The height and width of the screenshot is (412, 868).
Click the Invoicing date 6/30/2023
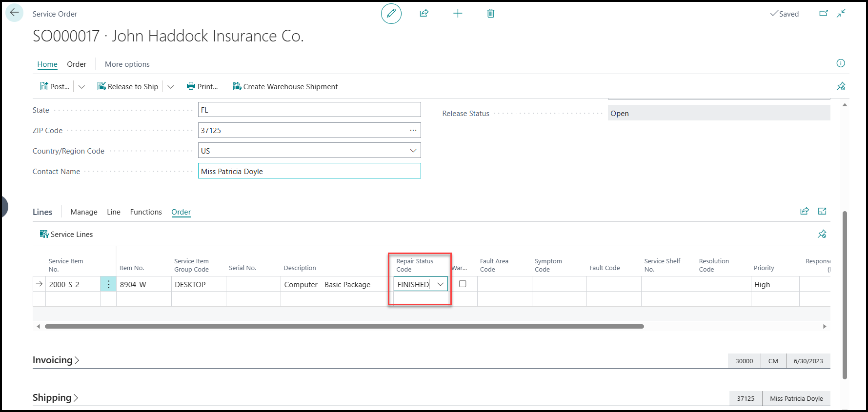808,361
